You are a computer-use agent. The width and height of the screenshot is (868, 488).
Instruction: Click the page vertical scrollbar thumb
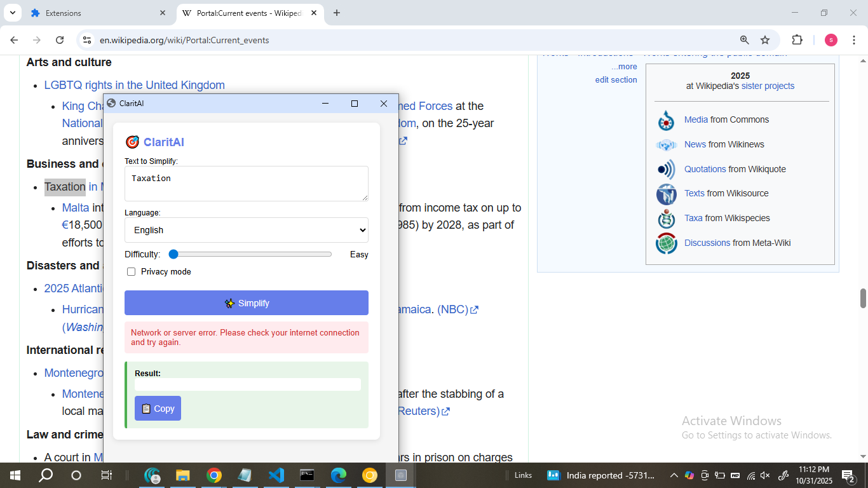point(863,297)
